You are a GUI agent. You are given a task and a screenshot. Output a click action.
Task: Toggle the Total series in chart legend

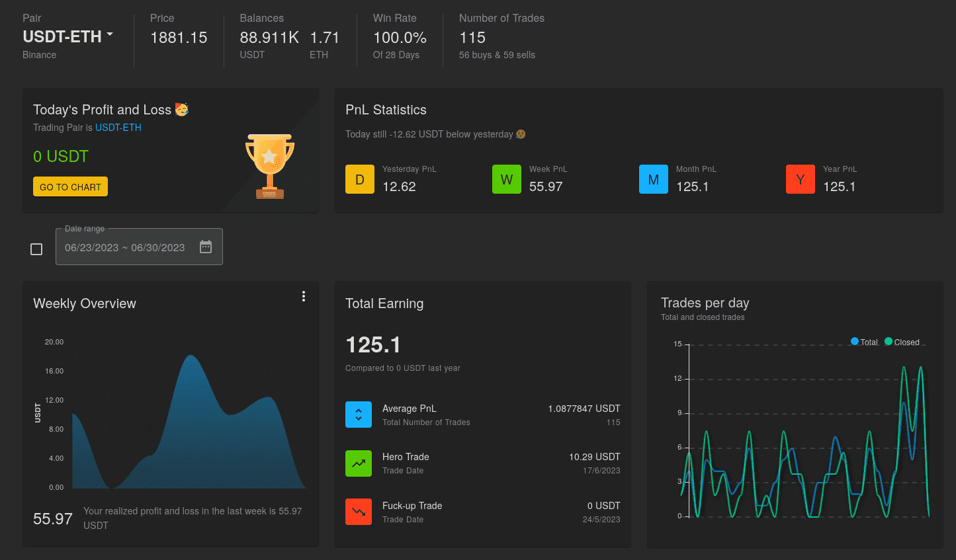click(x=864, y=342)
